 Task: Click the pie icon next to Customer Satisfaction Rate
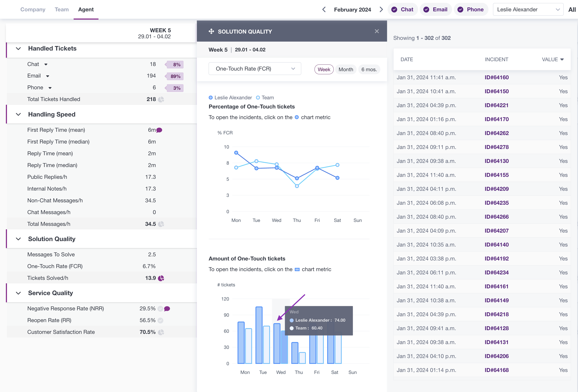[x=161, y=332]
